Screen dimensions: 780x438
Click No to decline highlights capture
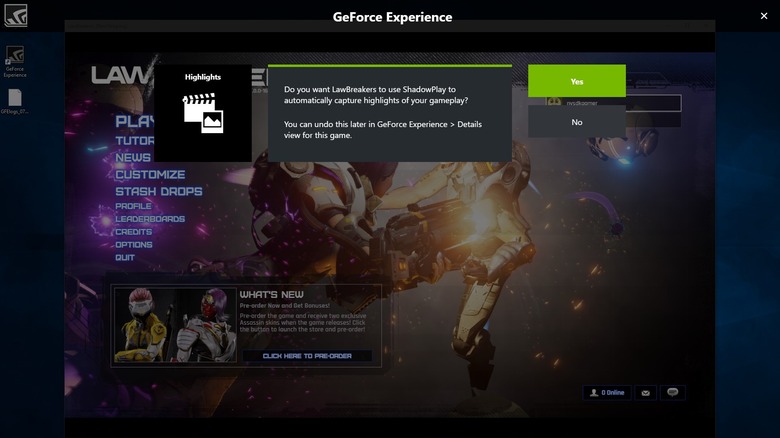pyautogui.click(x=577, y=122)
